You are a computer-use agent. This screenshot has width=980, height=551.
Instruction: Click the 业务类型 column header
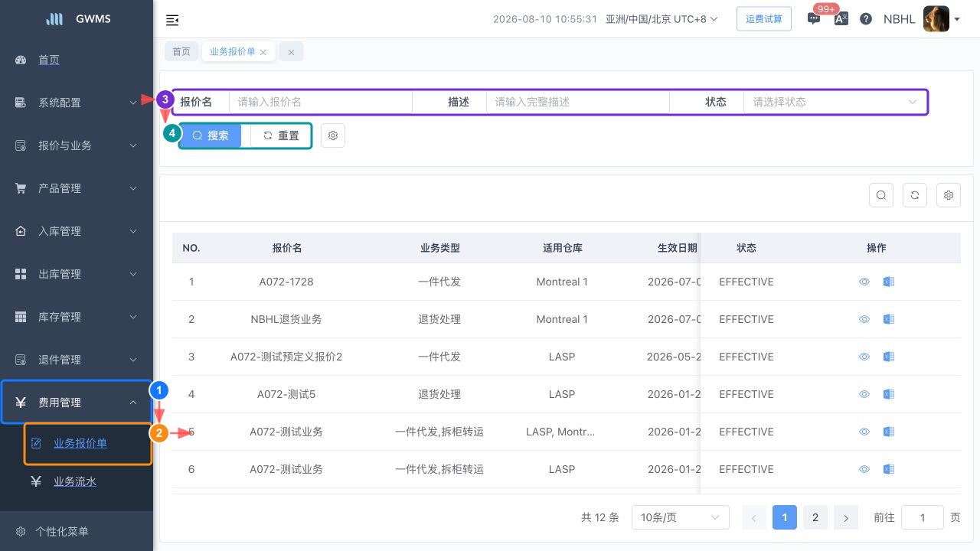[x=440, y=248]
